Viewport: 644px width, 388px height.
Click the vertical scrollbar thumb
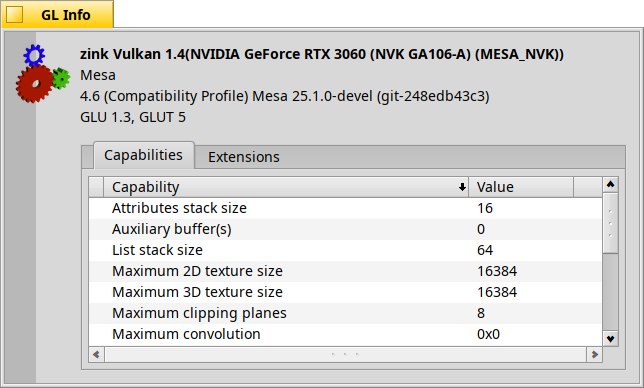coord(610,223)
